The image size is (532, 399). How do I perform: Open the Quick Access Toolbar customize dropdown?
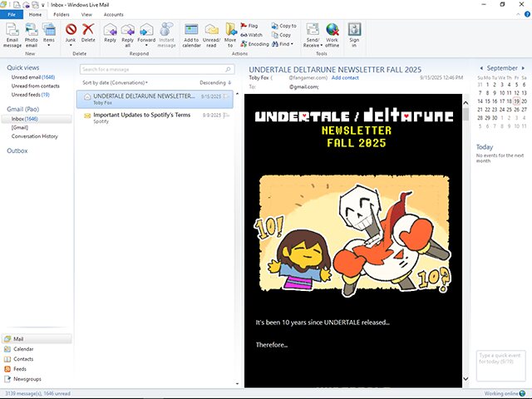(43, 5)
